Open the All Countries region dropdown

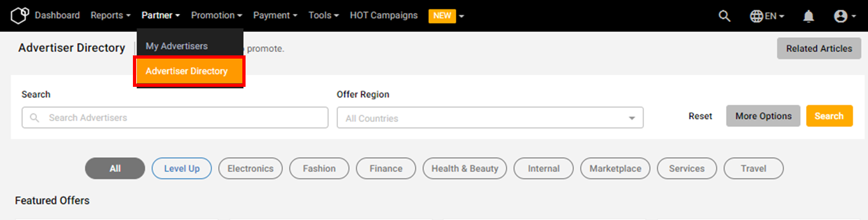tap(490, 118)
